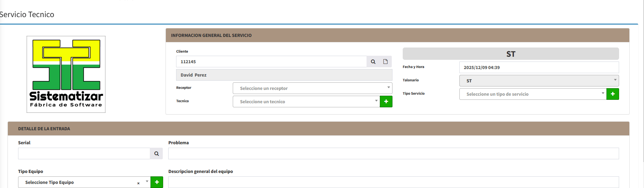Click the client search magnifier icon
Image resolution: width=644 pixels, height=188 pixels.
[x=373, y=62]
